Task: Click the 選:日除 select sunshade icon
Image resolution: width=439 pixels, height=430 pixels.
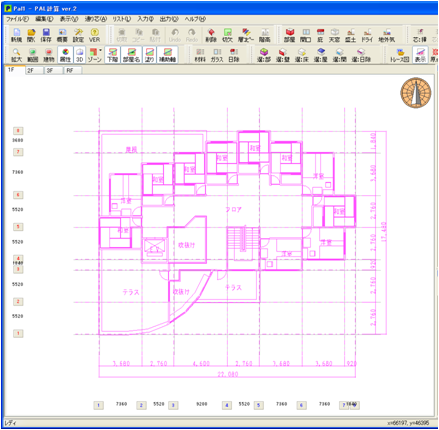Action: (361, 55)
